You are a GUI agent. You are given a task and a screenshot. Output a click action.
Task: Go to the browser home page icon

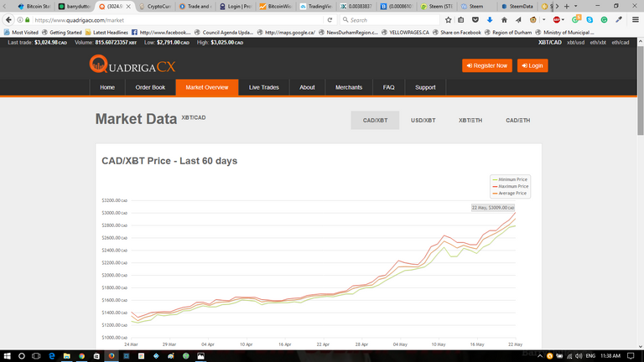pos(504,20)
